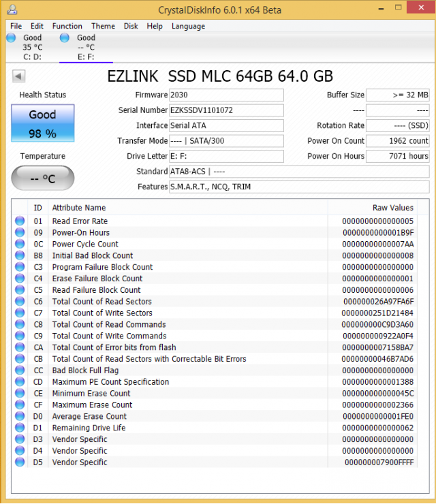Image resolution: width=436 pixels, height=504 pixels.
Task: Click status orb for Power-On Hours row
Action: coord(20,232)
